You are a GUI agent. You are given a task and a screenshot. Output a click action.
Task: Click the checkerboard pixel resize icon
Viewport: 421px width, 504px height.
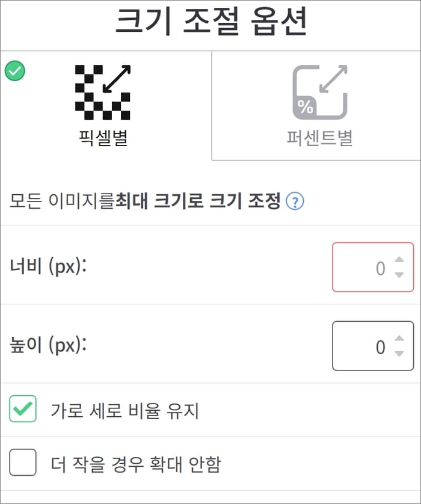(x=103, y=92)
